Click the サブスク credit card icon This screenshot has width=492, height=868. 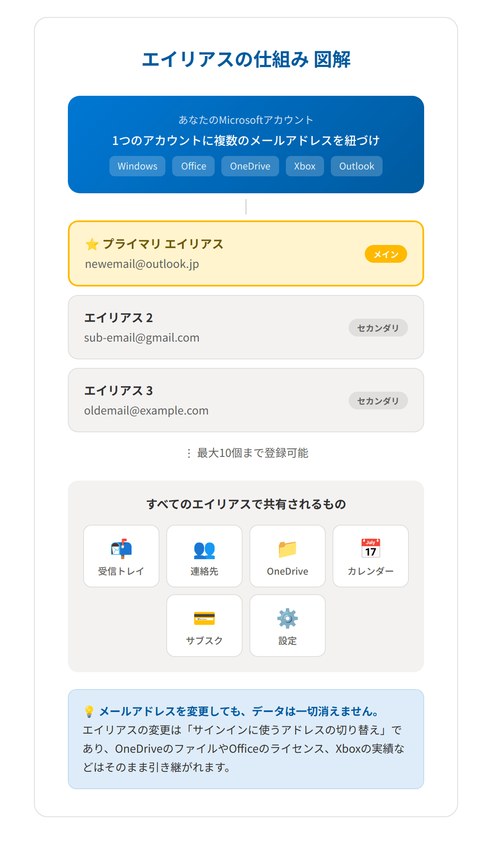(x=204, y=618)
